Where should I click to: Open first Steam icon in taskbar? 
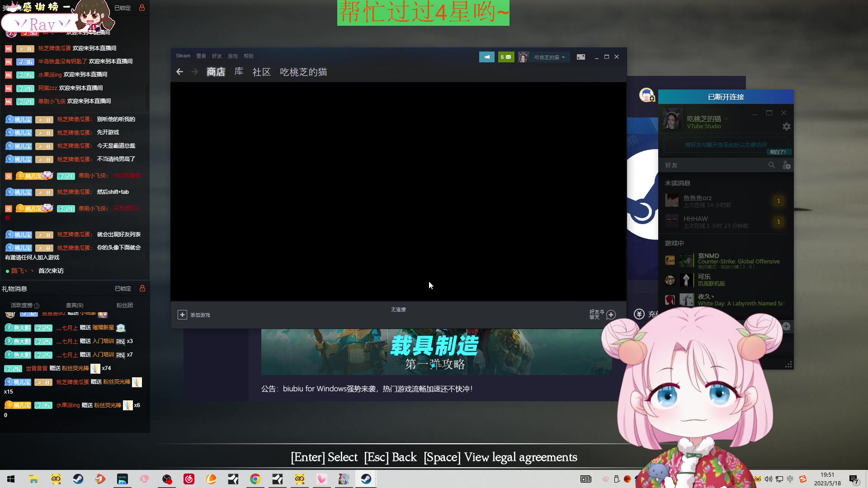78,479
